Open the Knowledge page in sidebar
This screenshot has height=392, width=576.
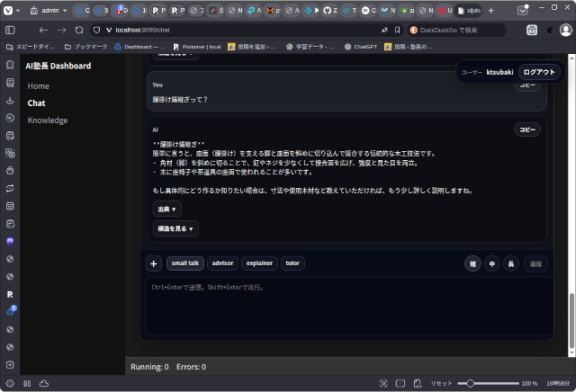47,120
